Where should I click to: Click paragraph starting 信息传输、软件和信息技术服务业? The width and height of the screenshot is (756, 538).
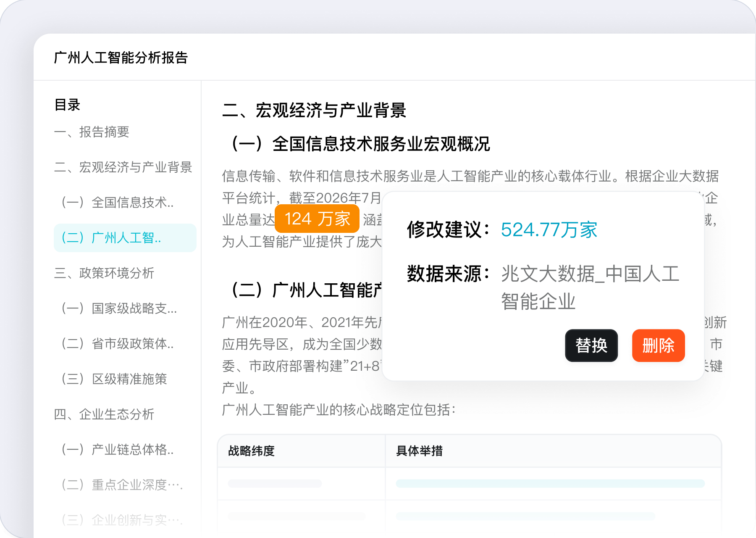[470, 209]
